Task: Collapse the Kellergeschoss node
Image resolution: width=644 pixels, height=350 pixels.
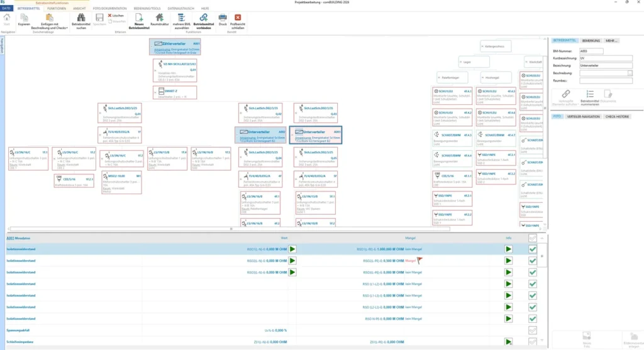Action: click(x=482, y=46)
